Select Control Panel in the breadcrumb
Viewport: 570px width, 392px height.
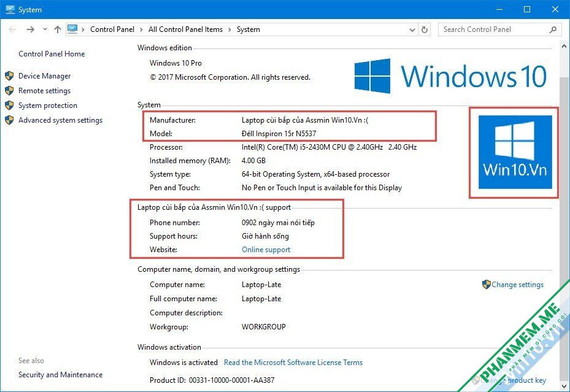coord(112,29)
